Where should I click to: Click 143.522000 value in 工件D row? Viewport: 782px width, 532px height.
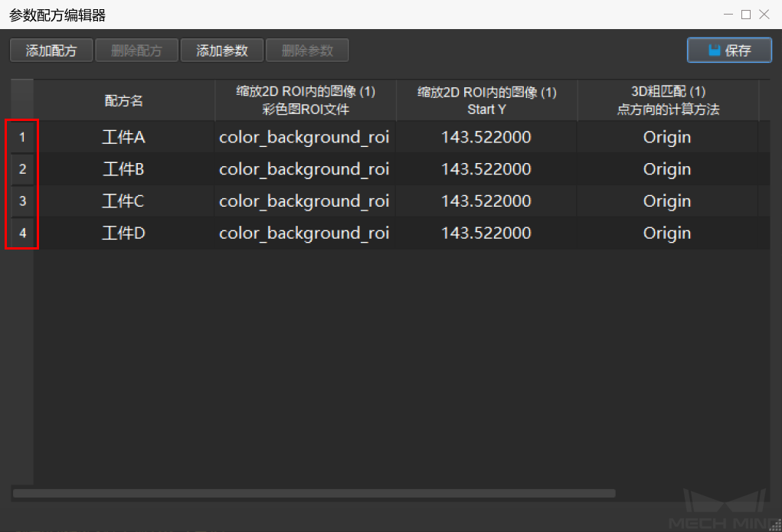pos(486,233)
